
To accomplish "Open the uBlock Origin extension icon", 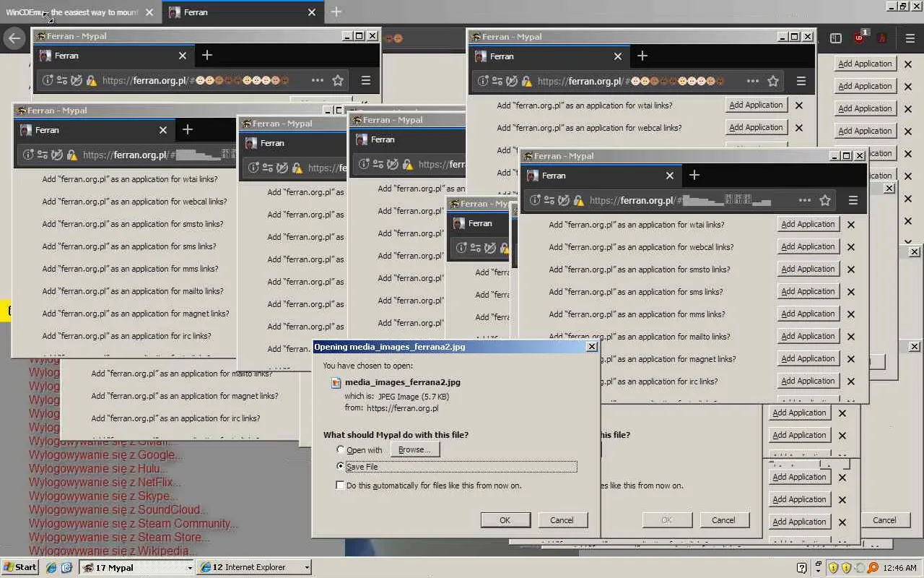I will (x=859, y=38).
